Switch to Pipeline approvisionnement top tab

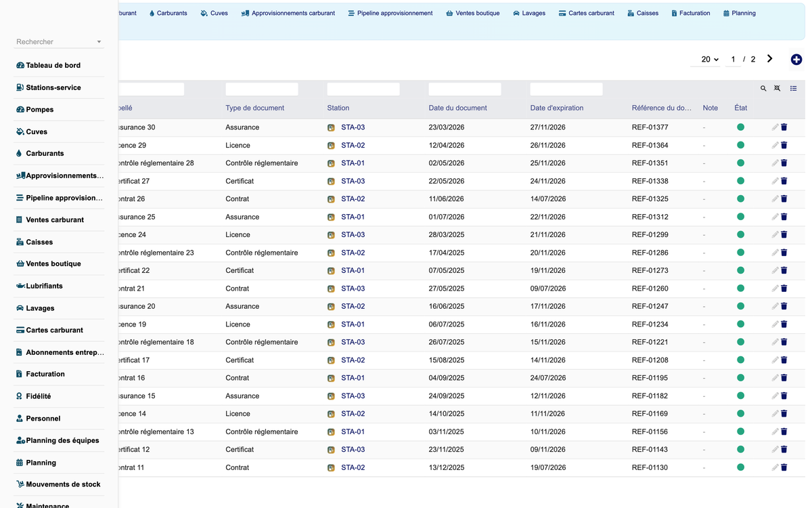pyautogui.click(x=390, y=13)
